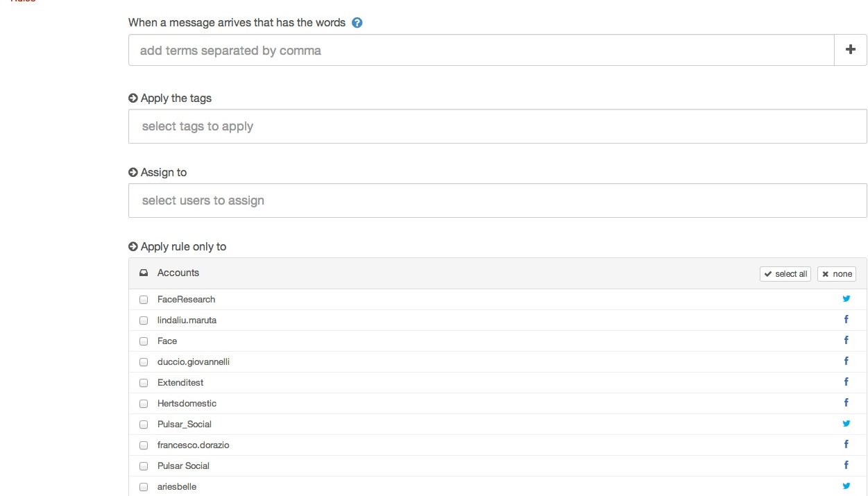Focus the add terms input field
The width and height of the screenshot is (868, 496).
click(x=481, y=51)
